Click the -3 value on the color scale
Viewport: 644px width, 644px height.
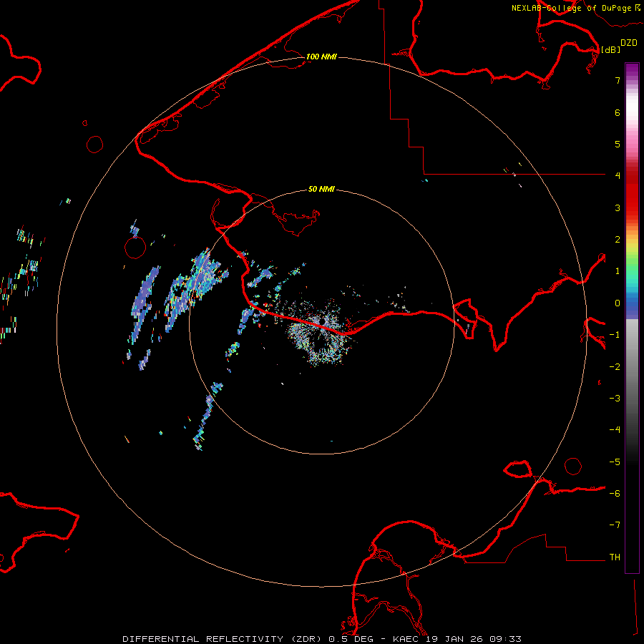tap(615, 399)
